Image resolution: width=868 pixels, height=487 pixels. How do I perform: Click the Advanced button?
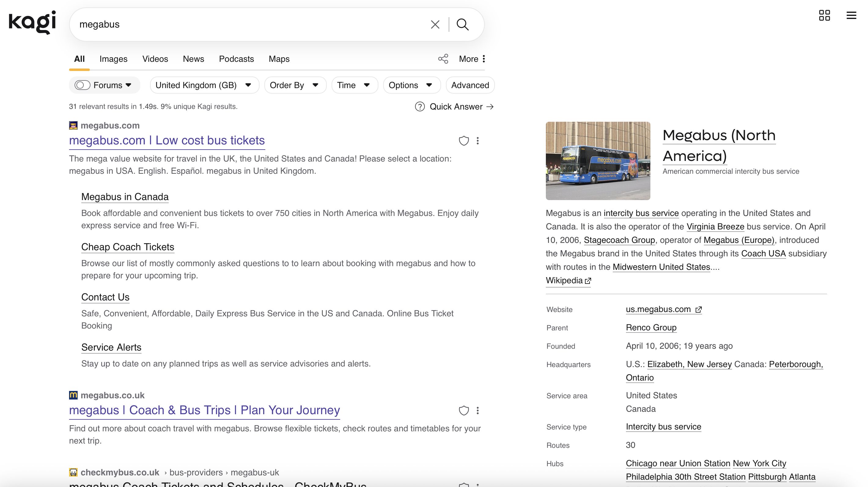(x=470, y=85)
